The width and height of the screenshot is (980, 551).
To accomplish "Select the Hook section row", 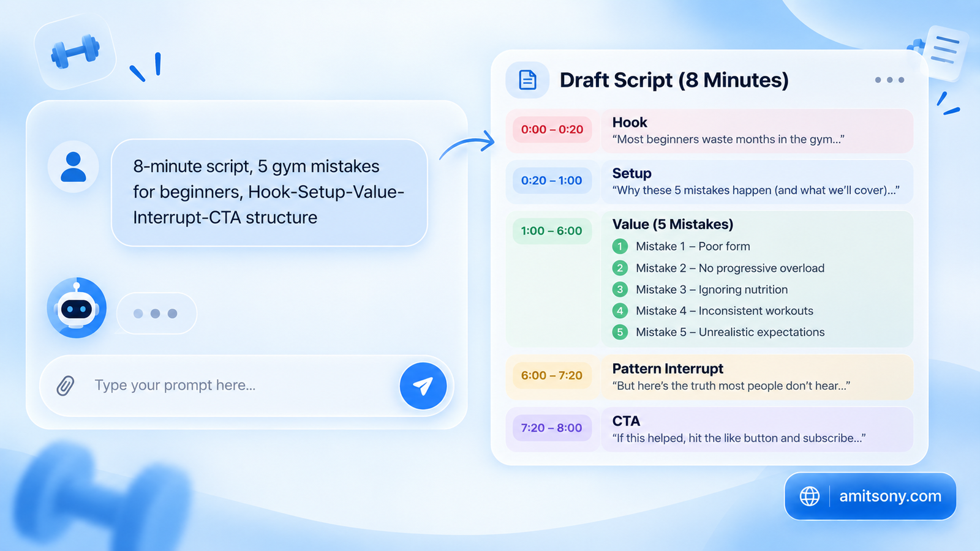I will pyautogui.click(x=709, y=131).
